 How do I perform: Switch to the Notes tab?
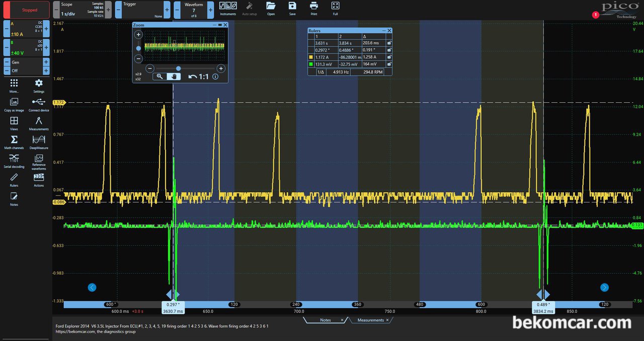click(x=325, y=320)
